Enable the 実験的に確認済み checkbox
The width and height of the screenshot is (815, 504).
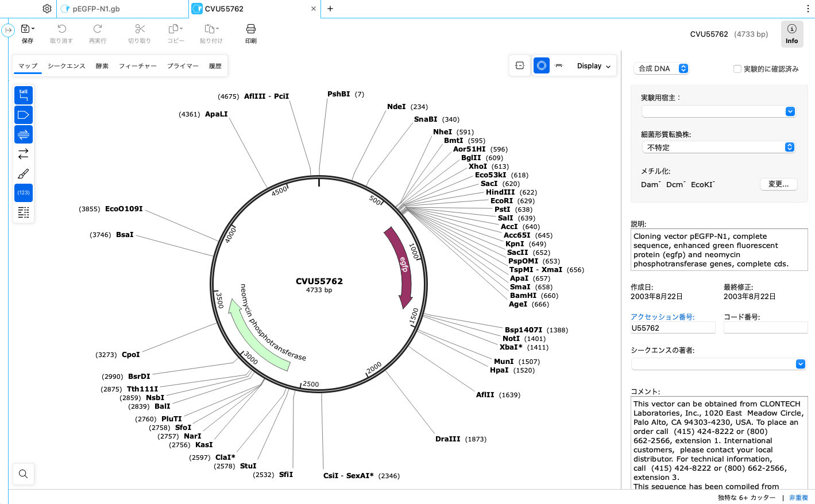[737, 69]
